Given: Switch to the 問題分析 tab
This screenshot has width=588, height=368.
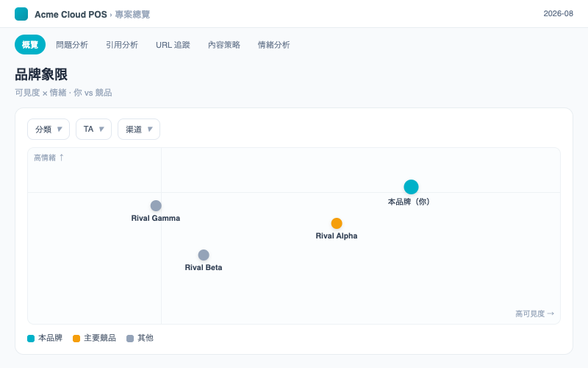Looking at the screenshot, I should tap(72, 45).
